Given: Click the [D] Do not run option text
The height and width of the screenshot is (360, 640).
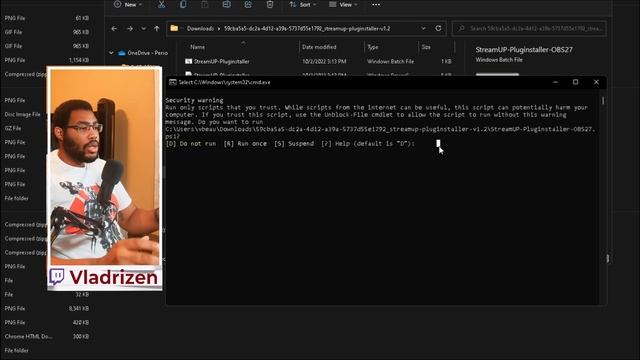Looking at the screenshot, I should [x=191, y=144].
